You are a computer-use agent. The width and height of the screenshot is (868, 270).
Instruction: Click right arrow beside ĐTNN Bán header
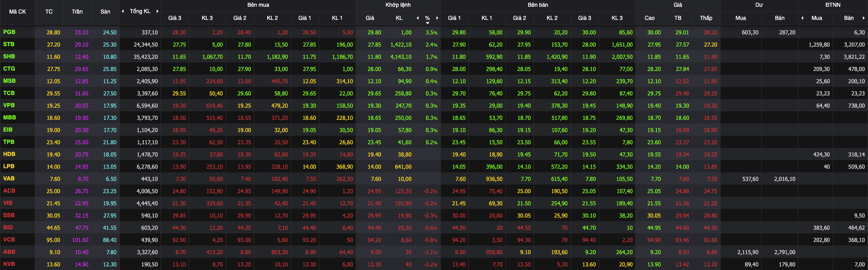[863, 18]
